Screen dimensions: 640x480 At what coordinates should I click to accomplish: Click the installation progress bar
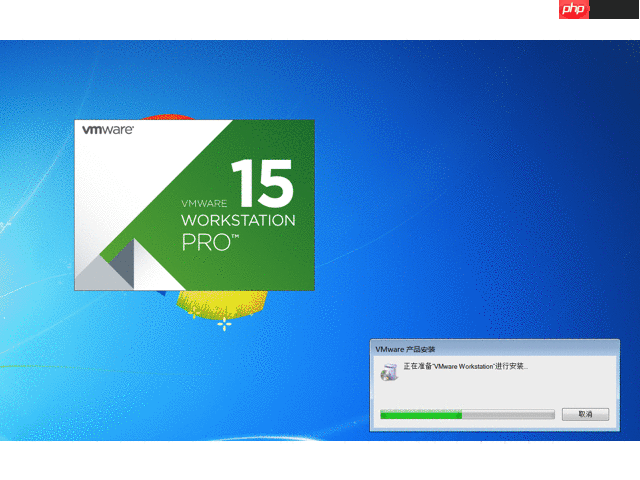(467, 415)
